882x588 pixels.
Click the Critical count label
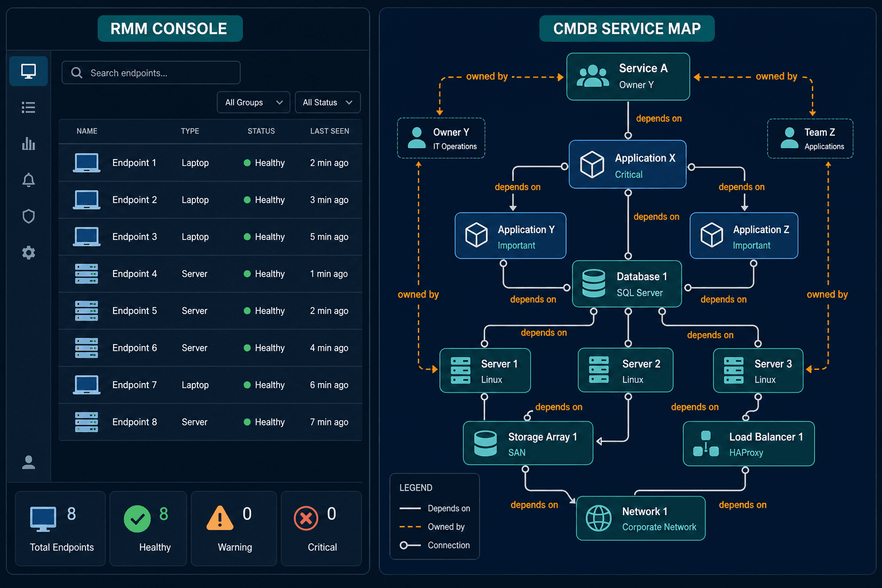point(322,547)
